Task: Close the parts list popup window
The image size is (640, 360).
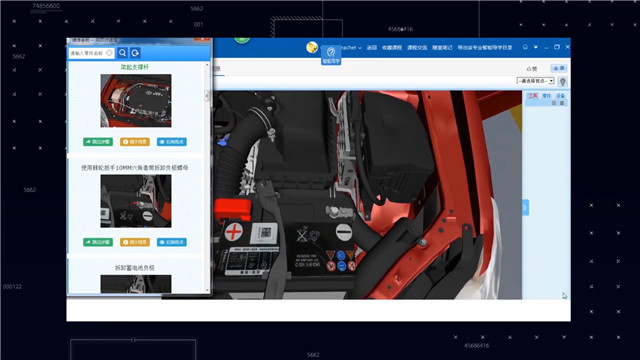Action: pos(202,40)
